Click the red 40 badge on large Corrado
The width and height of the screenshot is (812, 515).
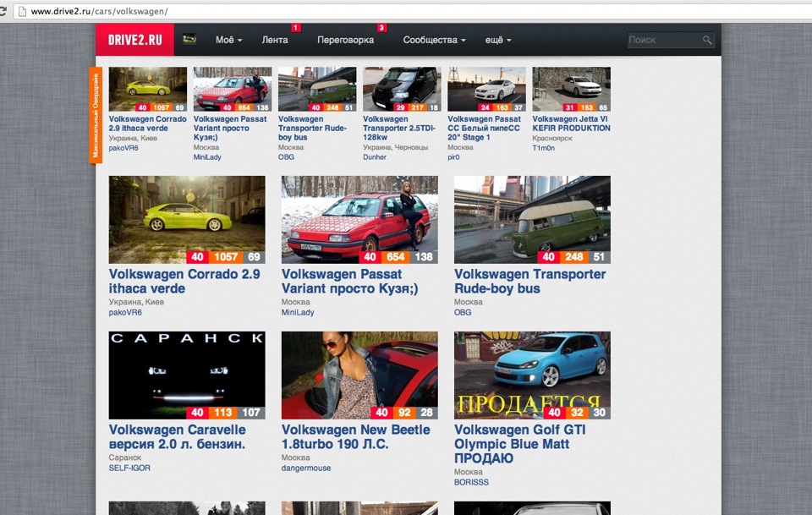coord(197,257)
